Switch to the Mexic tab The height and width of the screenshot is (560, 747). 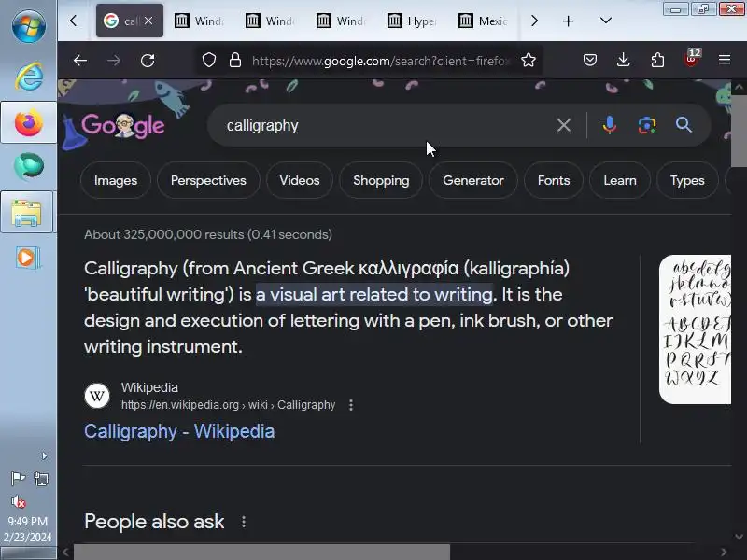(484, 21)
